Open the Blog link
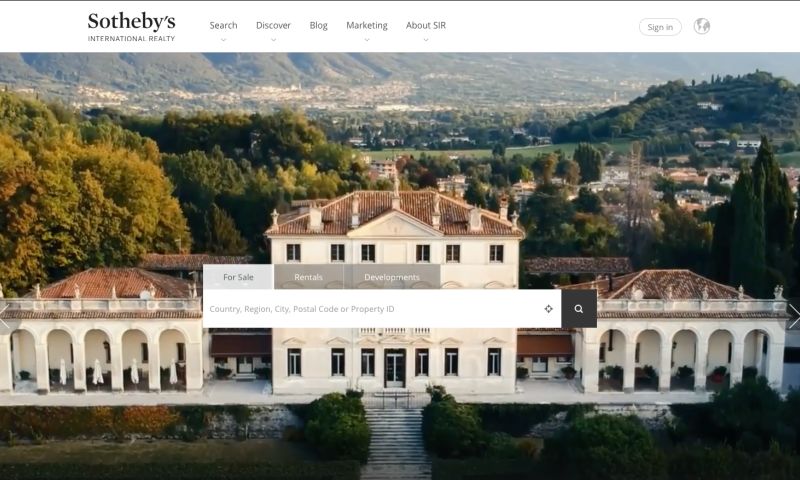Image resolution: width=800 pixels, height=480 pixels. pyautogui.click(x=318, y=26)
